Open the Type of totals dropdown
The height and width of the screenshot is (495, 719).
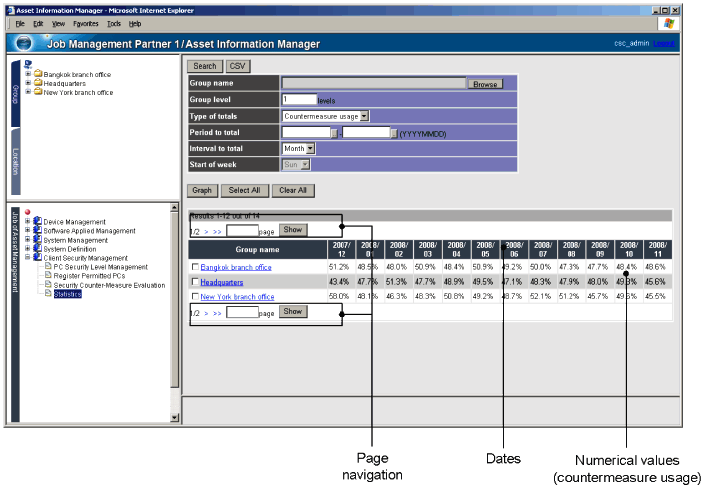tap(364, 116)
